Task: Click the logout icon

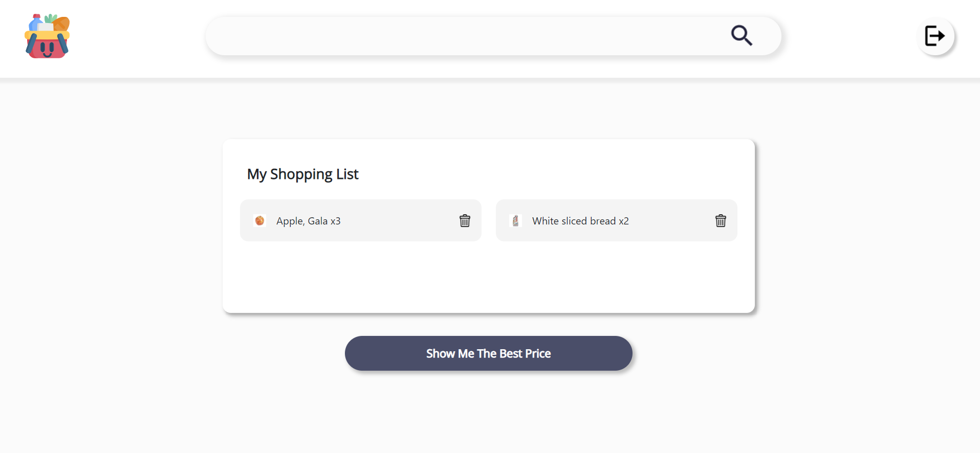Action: [x=935, y=36]
